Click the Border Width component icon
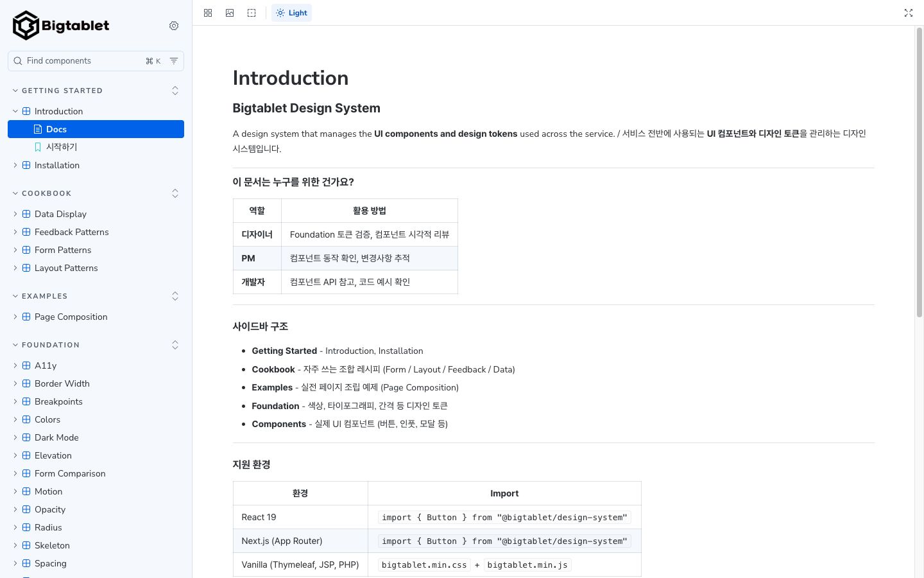This screenshot has height=578, width=924. 26,383
